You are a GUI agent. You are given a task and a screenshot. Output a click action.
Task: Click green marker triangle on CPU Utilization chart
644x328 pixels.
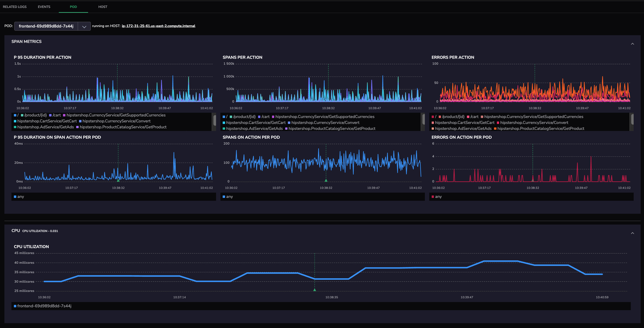[x=315, y=290]
